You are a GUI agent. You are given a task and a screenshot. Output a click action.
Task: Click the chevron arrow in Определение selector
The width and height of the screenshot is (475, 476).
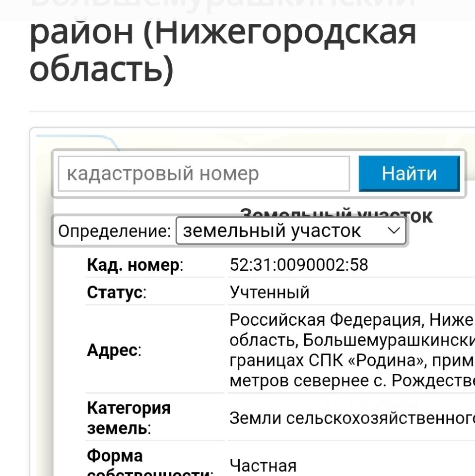394,231
